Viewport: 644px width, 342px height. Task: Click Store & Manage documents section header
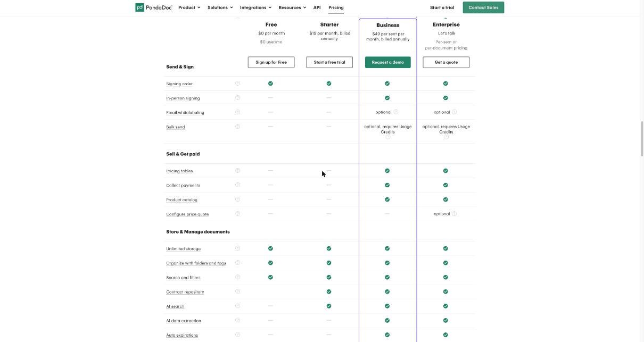pyautogui.click(x=198, y=231)
